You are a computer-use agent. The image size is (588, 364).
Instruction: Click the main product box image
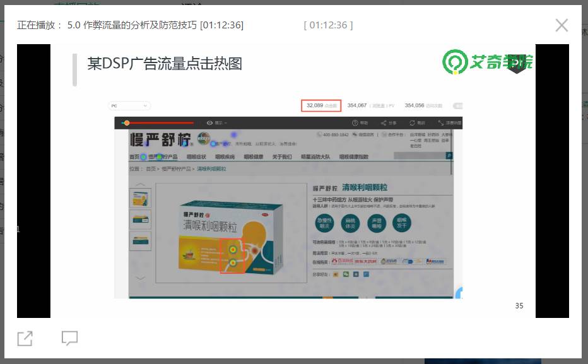tap(232, 237)
